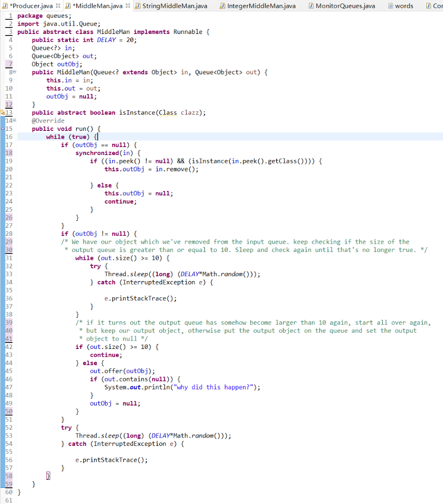The height and width of the screenshot is (504, 443).
Task: Click 'while (true) {' on line 16
Action: 72,137
